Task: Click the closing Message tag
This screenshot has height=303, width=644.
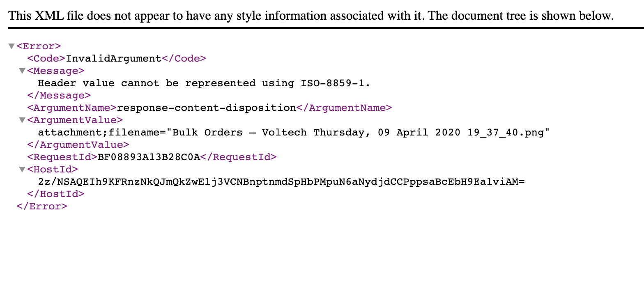Action: pos(59,96)
